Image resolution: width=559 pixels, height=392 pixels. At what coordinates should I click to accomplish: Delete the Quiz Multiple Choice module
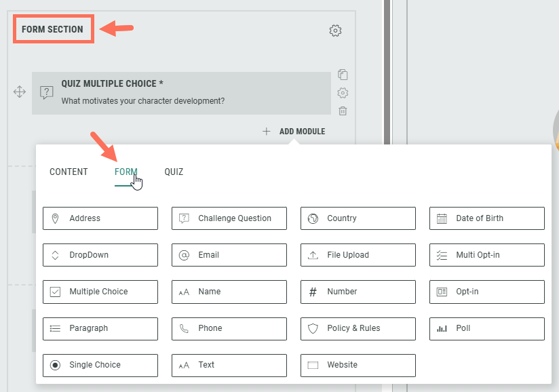click(343, 111)
